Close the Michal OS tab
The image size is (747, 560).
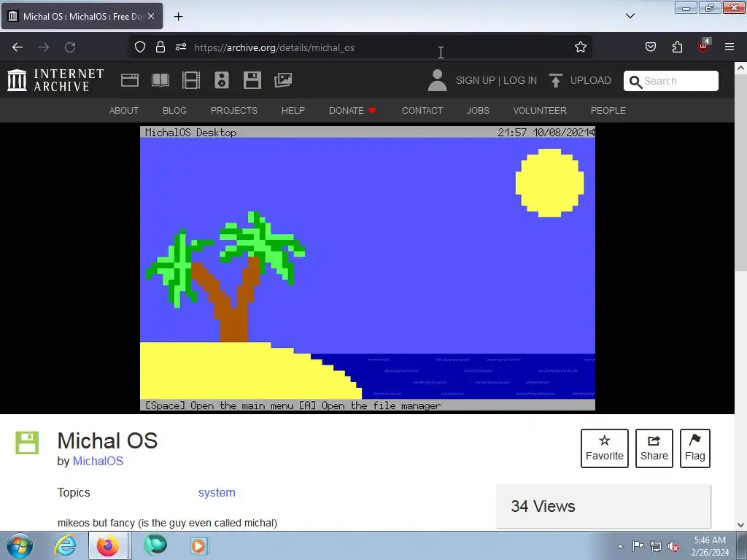tap(151, 16)
